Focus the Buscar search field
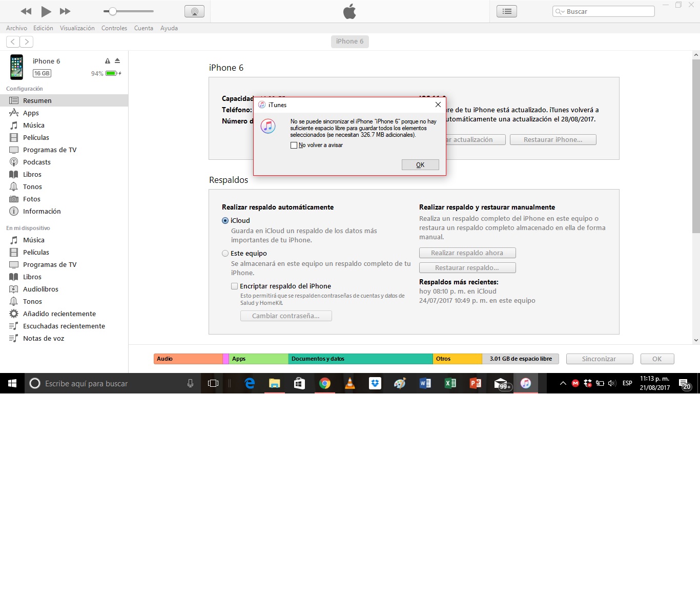 (x=603, y=11)
